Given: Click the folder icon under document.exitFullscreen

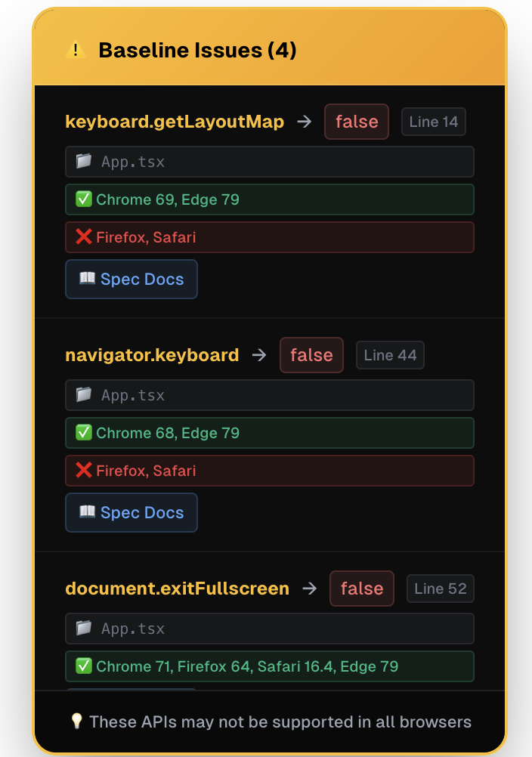Looking at the screenshot, I should pos(84,628).
